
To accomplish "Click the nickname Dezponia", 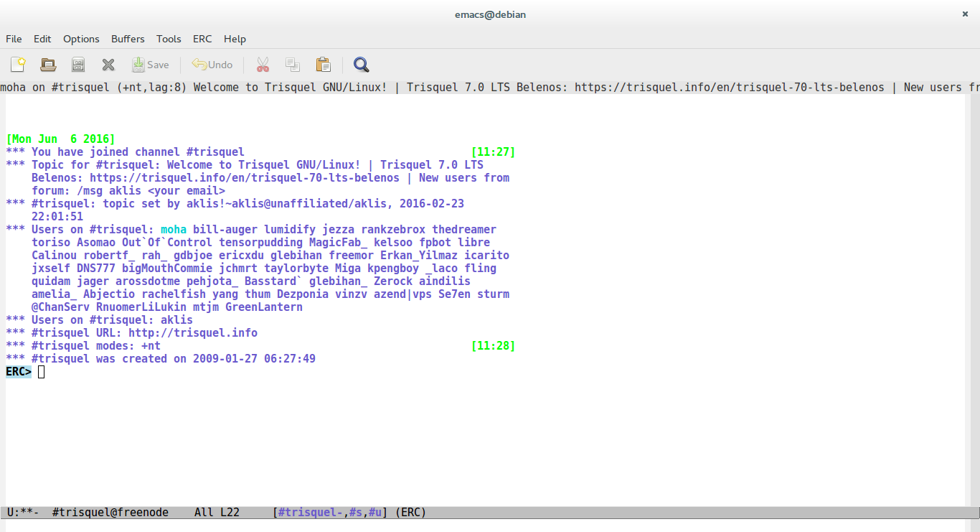I will (x=303, y=294).
